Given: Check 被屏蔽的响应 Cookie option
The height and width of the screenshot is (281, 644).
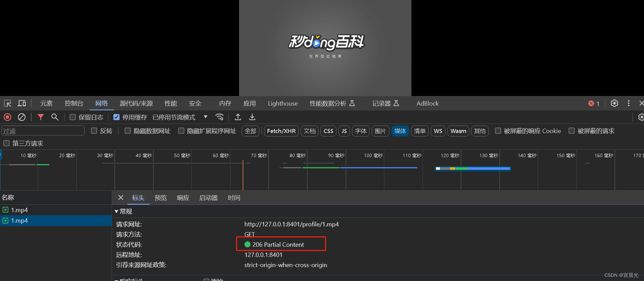Looking at the screenshot, I should coord(498,131).
